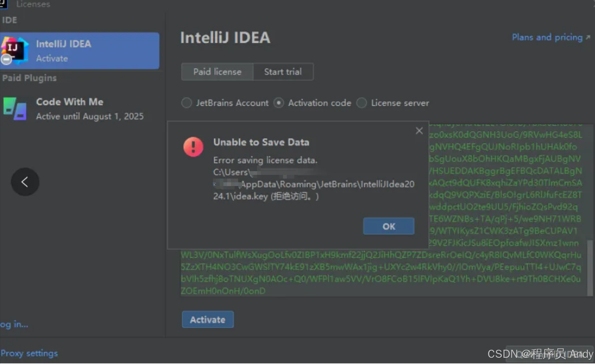This screenshot has height=364, width=595.
Task: Click the Code With Me plugin icon
Action: (15, 109)
